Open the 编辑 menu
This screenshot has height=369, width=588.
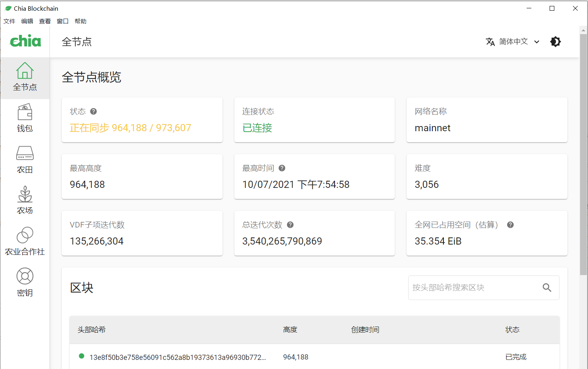point(27,21)
